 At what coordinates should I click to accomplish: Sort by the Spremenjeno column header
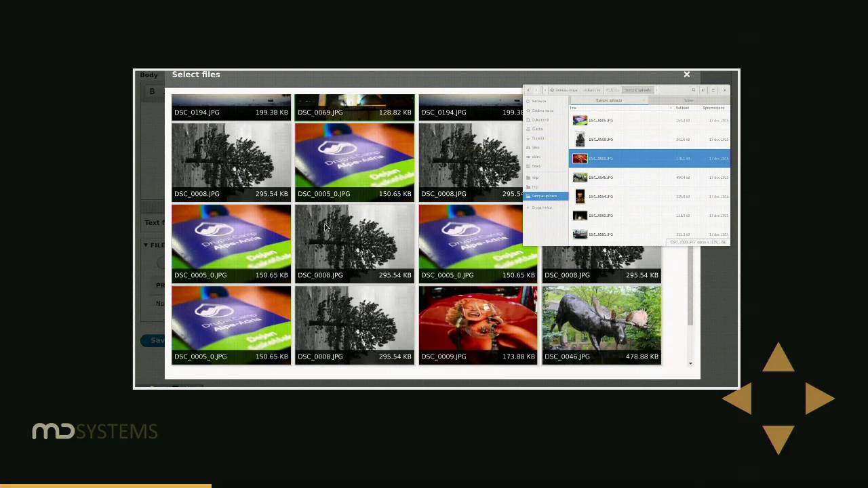tap(713, 108)
